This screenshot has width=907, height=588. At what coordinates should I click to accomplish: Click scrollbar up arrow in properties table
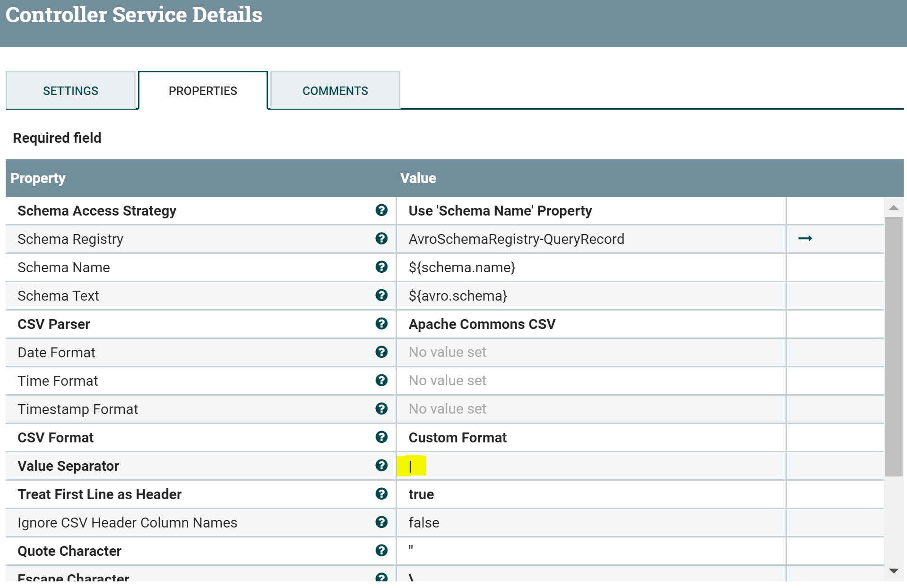[893, 208]
